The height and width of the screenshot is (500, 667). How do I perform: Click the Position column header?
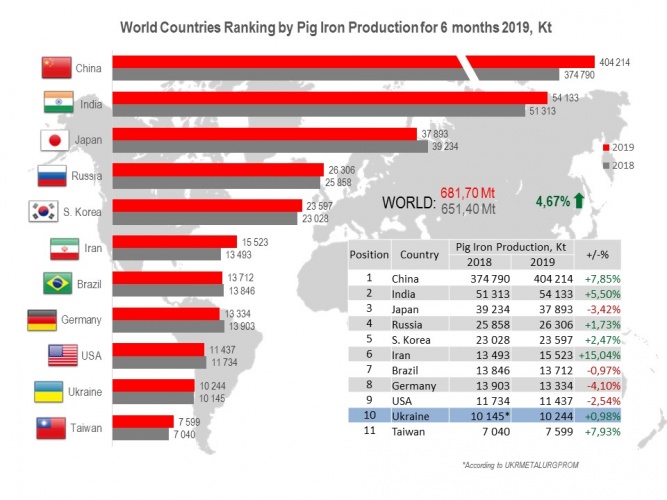pyautogui.click(x=368, y=254)
